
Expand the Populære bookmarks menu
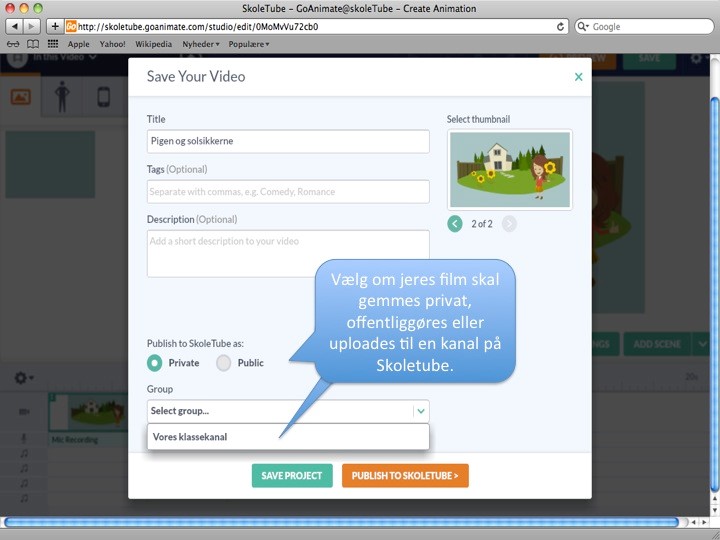tap(249, 44)
